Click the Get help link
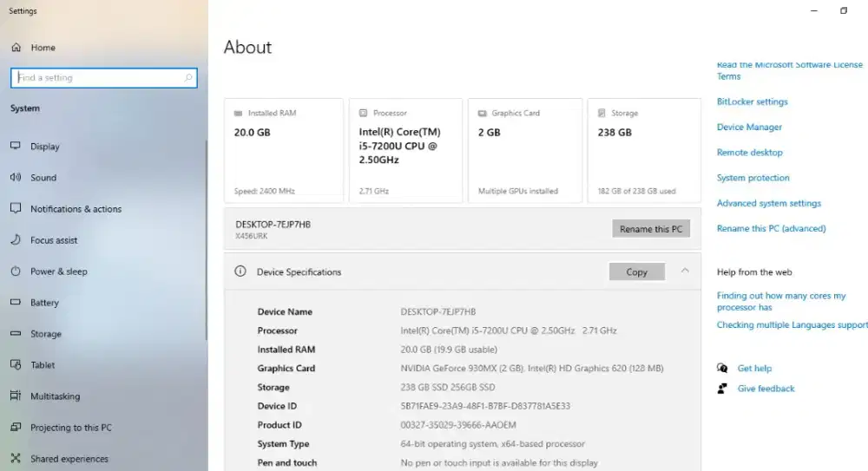This screenshot has height=471, width=868. click(754, 368)
